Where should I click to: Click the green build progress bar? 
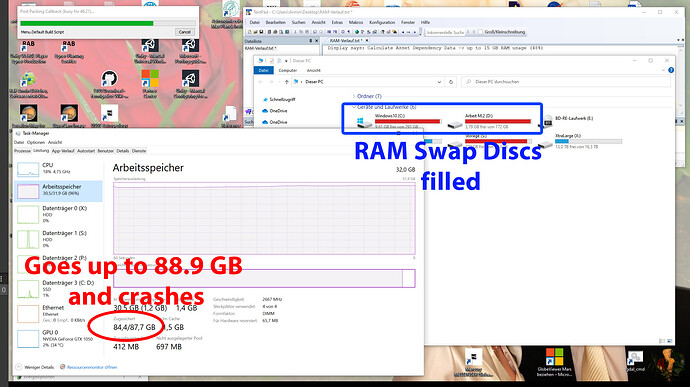(87, 23)
